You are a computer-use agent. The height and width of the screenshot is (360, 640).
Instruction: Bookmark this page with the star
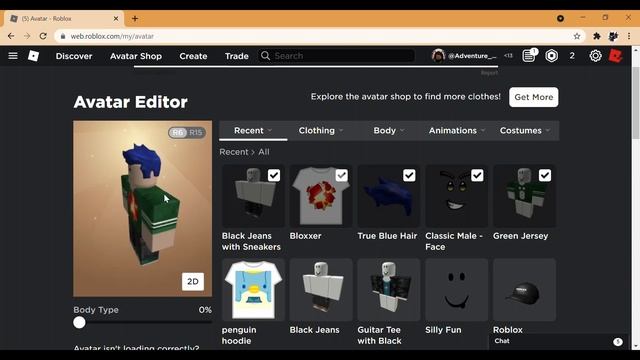click(x=577, y=36)
